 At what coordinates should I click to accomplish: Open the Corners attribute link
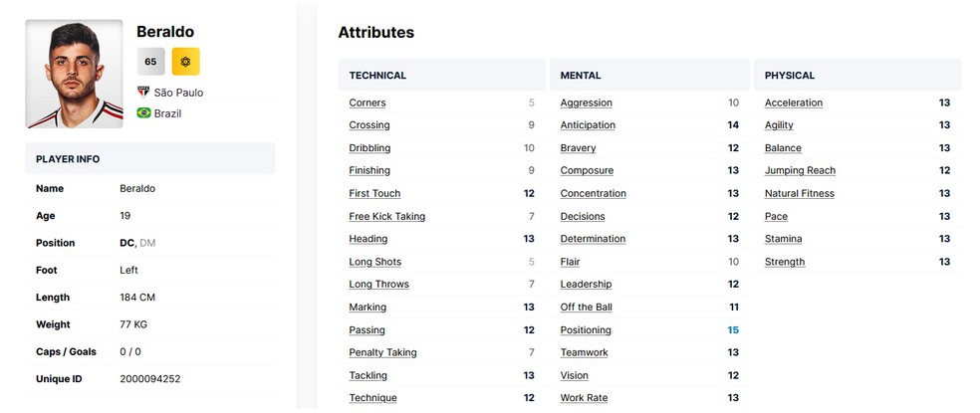(x=367, y=103)
